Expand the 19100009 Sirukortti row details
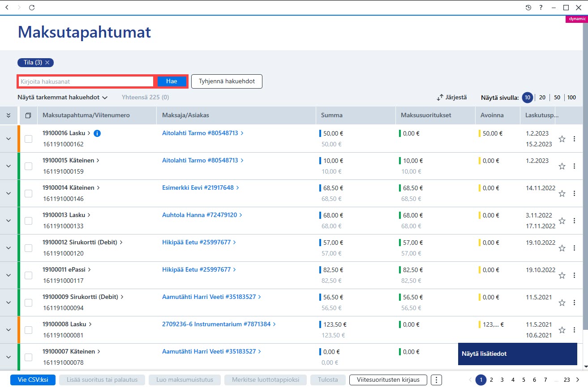This screenshot has width=588, height=388. (8, 303)
